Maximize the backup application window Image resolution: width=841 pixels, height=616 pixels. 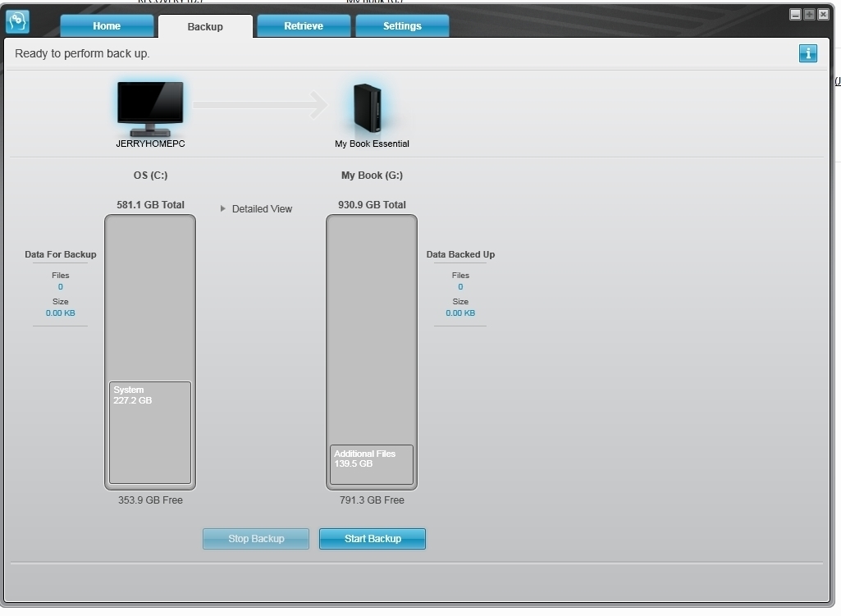[809, 15]
